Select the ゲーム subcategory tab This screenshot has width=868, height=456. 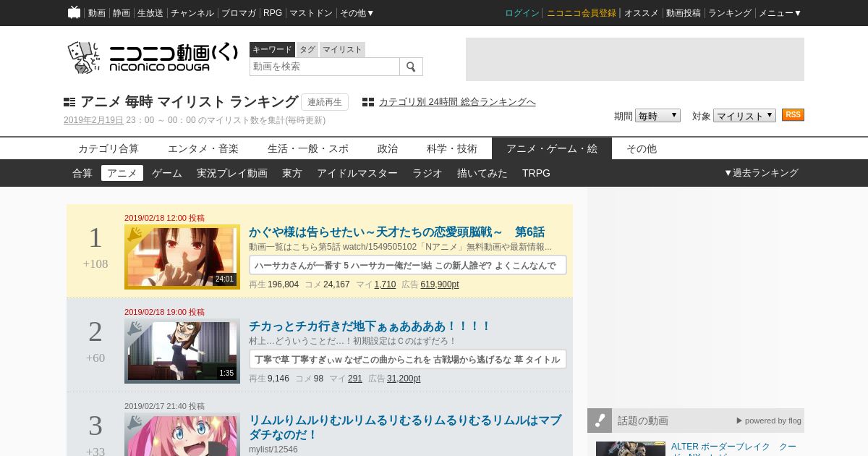[166, 173]
